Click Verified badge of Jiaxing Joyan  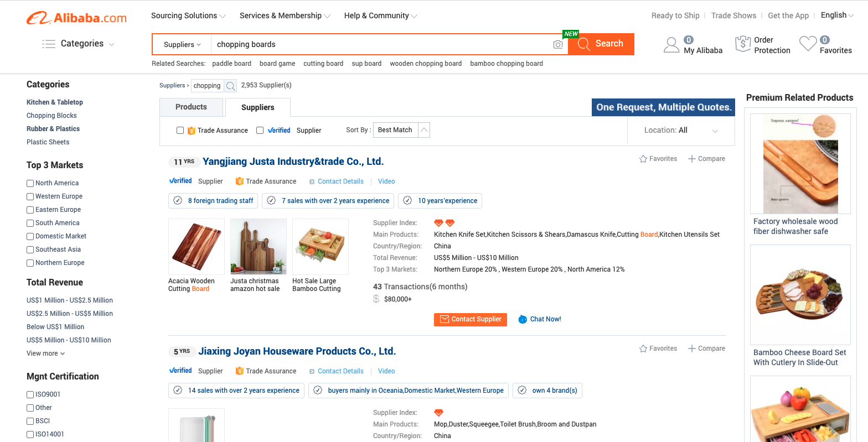coord(180,371)
